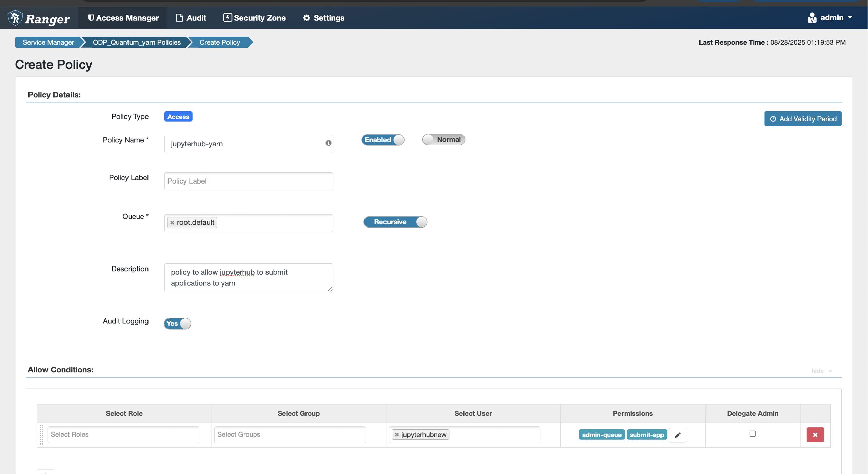Viewport: 868px width, 474px height.
Task: Delete the allow condition row
Action: 815,435
